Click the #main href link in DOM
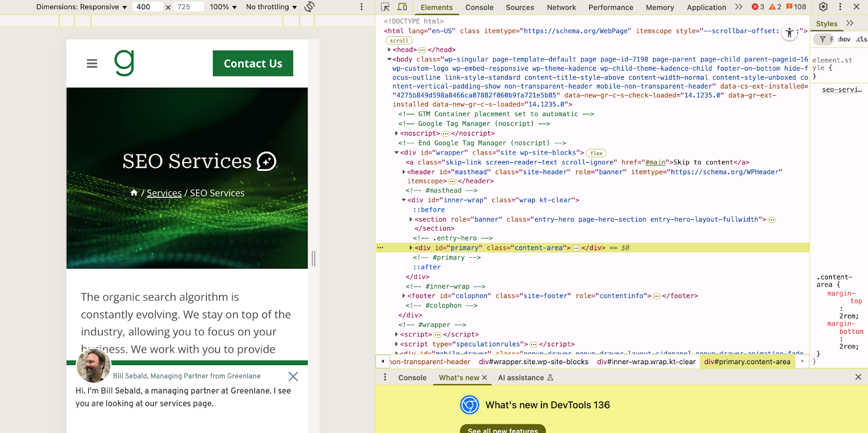 pyautogui.click(x=655, y=162)
